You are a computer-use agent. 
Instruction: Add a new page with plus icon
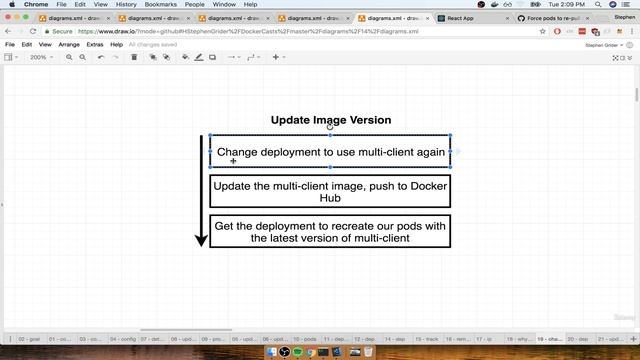(633, 339)
